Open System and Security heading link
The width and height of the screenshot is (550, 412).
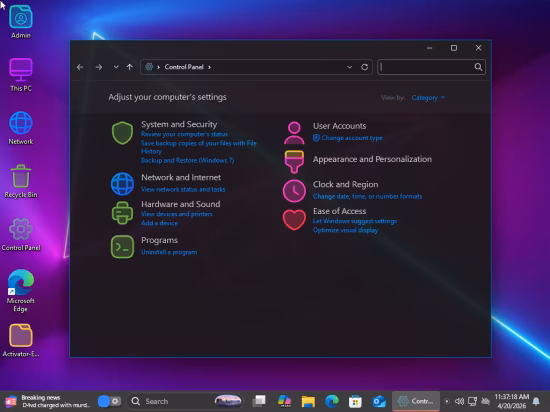click(179, 124)
